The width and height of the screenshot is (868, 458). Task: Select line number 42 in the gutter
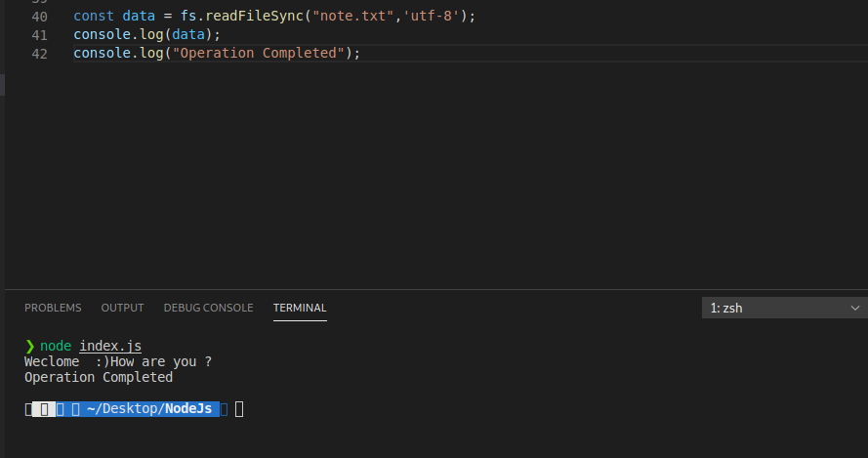pos(39,54)
